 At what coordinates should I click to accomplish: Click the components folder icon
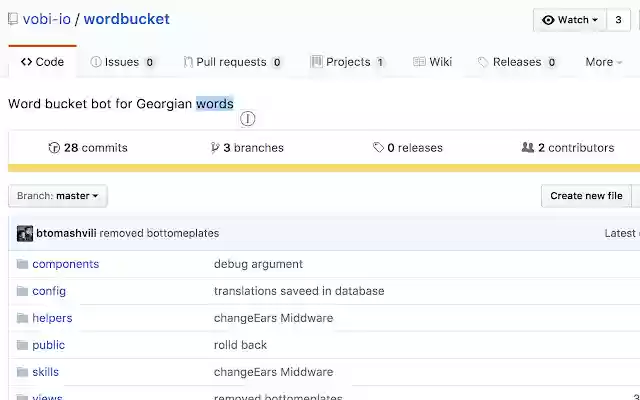(x=22, y=264)
